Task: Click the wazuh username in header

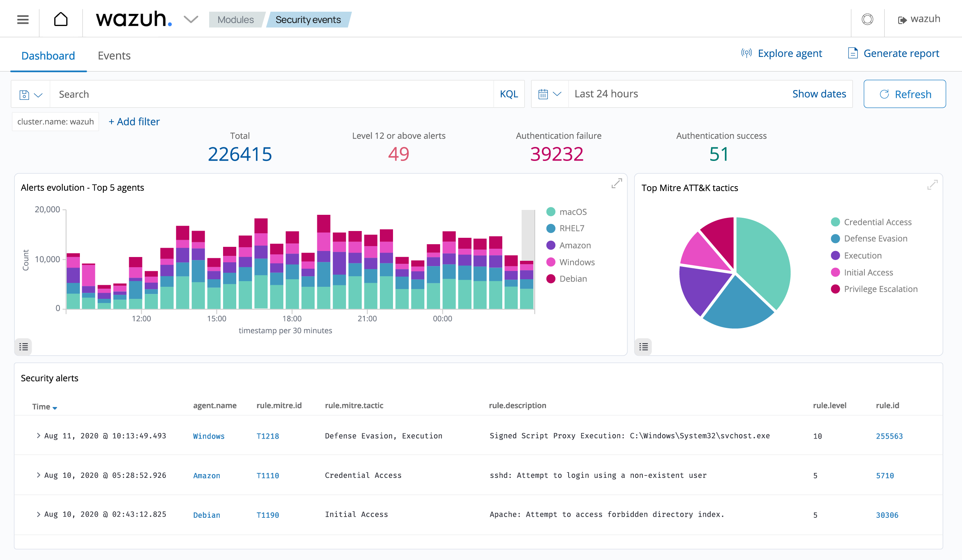Action: coord(925,19)
